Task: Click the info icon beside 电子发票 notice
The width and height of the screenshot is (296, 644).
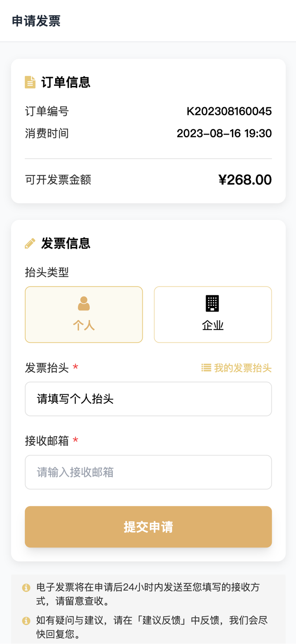Action: (26, 587)
